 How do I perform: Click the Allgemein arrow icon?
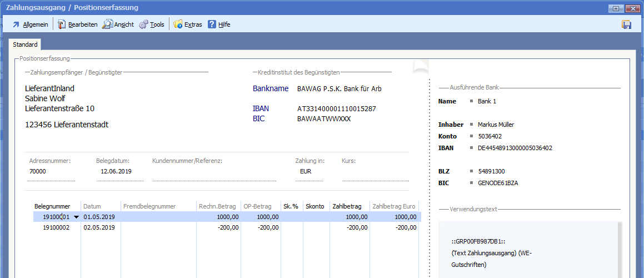[16, 24]
